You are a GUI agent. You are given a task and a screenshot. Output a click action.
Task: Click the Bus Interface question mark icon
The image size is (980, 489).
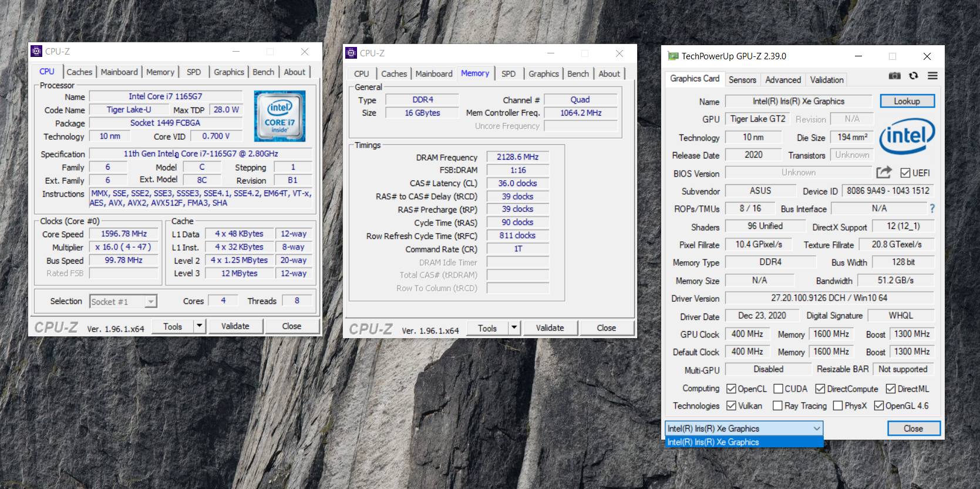tap(932, 208)
